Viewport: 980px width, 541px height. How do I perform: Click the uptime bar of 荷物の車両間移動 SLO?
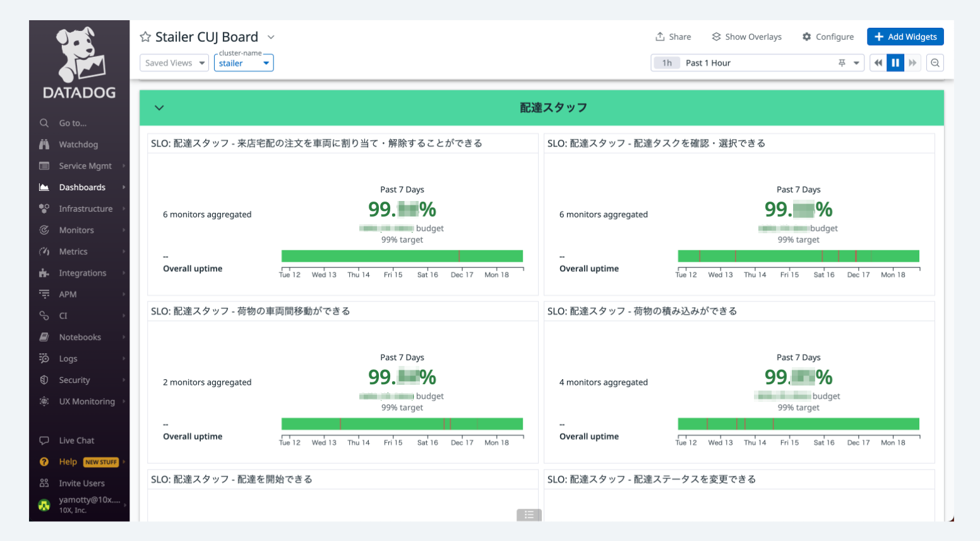pos(402,424)
